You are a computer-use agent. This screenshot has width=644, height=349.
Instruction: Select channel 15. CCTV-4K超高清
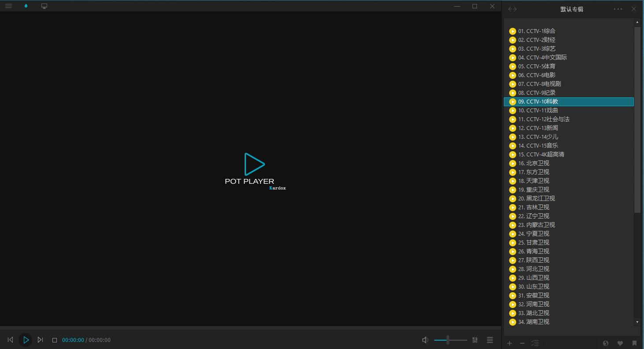[569, 154]
